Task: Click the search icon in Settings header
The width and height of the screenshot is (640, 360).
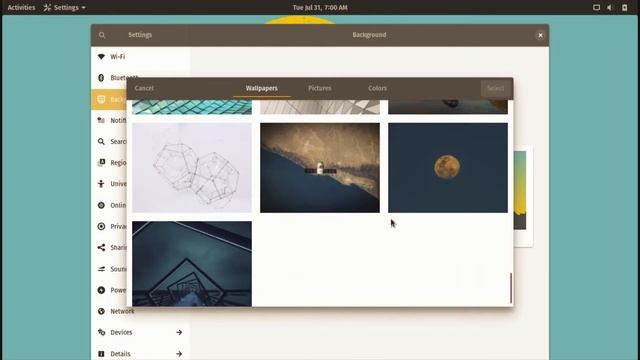Action: [102, 35]
